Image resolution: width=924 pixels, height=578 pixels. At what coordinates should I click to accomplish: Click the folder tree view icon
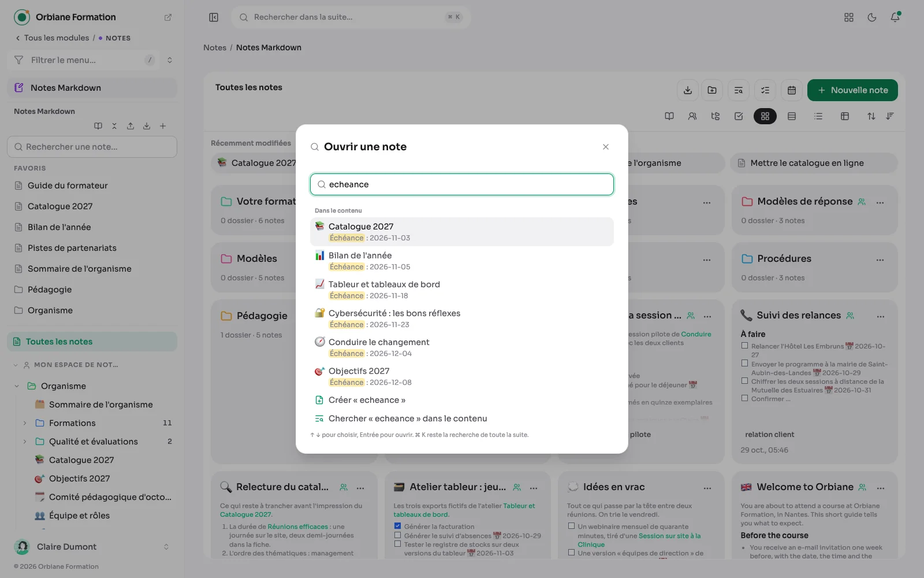pyautogui.click(x=716, y=116)
